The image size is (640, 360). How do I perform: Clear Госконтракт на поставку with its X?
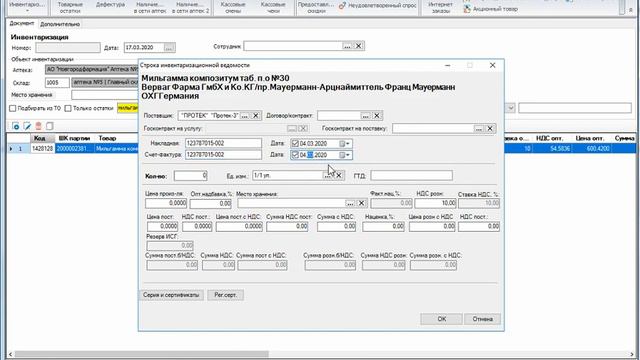(490, 129)
